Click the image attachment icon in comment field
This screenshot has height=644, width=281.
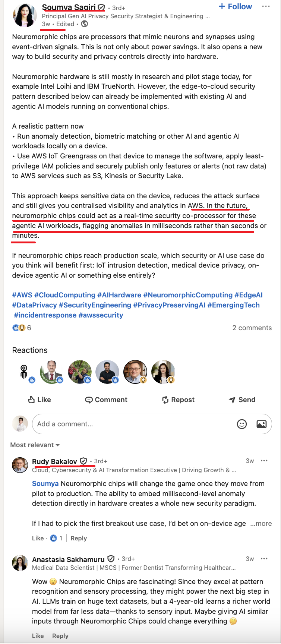[x=262, y=424]
